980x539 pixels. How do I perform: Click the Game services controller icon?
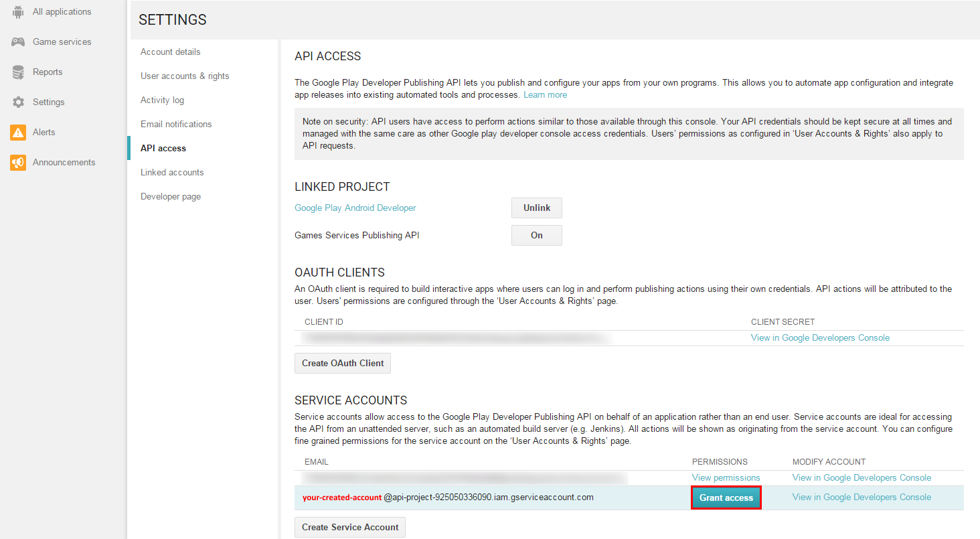tap(18, 42)
